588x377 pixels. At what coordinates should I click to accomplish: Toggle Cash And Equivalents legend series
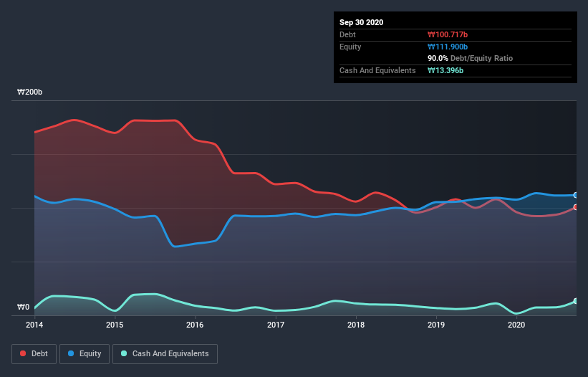click(165, 354)
